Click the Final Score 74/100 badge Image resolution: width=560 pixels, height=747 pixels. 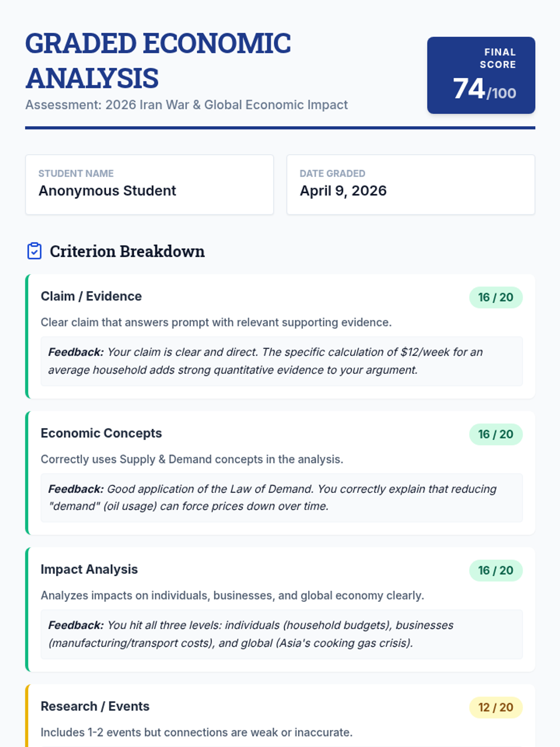pos(481,75)
